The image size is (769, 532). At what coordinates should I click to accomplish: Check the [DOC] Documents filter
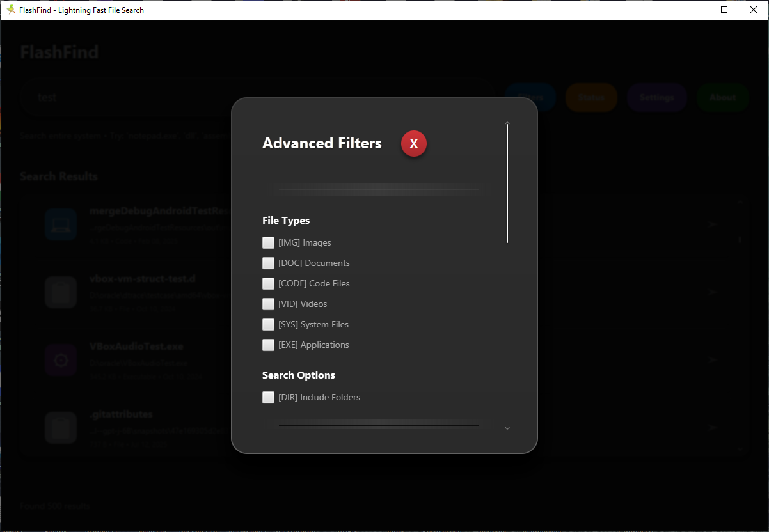(x=268, y=263)
